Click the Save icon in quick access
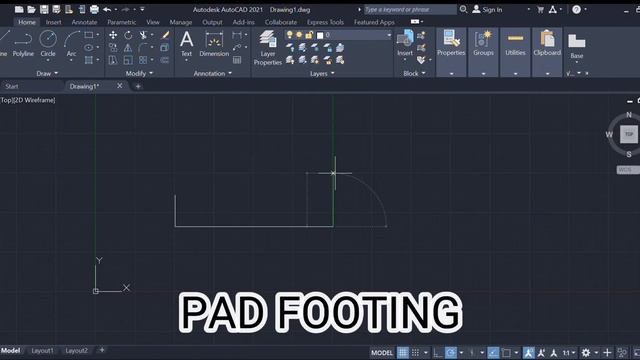This screenshot has width=640, height=360. point(44,9)
